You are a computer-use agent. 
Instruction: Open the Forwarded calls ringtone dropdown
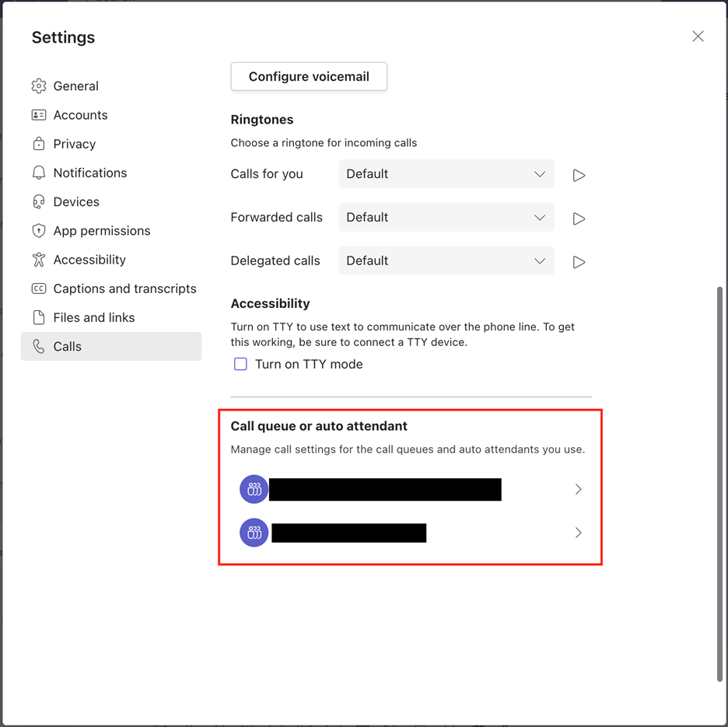[446, 218]
